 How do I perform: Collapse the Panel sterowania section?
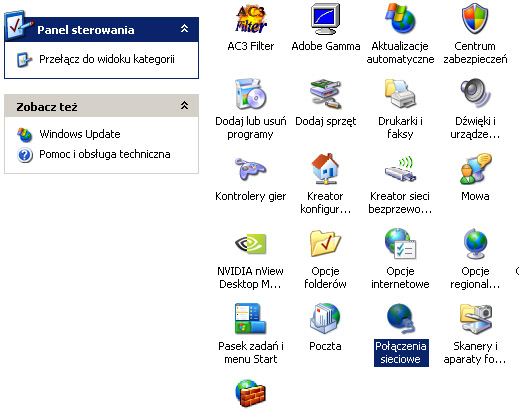(x=184, y=29)
